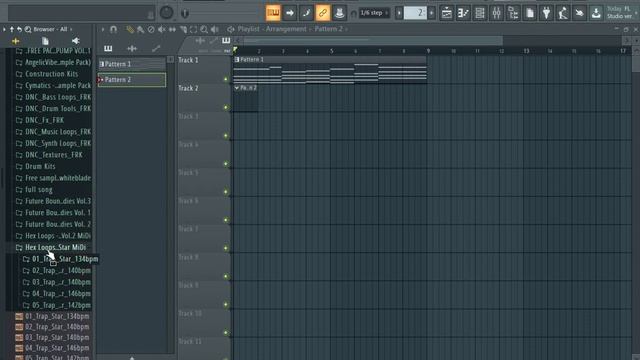Toggle the Browser view icon in toolbar
The width and height of the screenshot is (640, 360).
click(513, 13)
